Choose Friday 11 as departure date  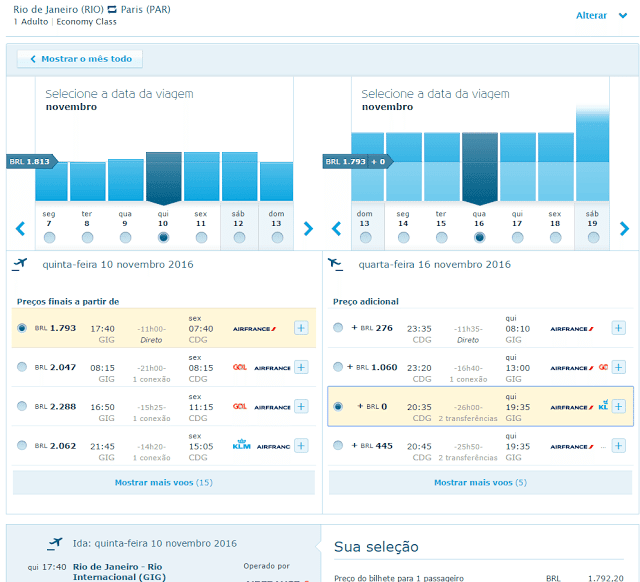pos(201,238)
